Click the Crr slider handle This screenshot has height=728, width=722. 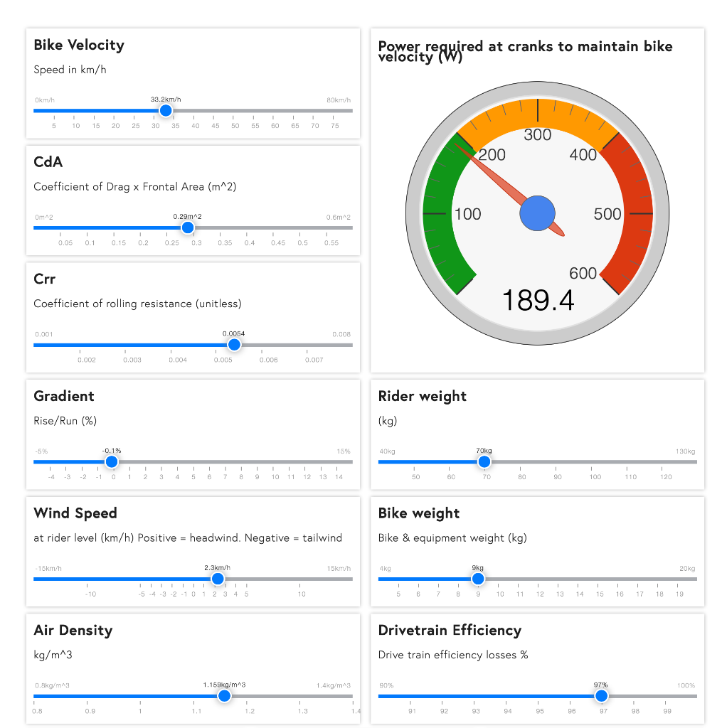(234, 345)
